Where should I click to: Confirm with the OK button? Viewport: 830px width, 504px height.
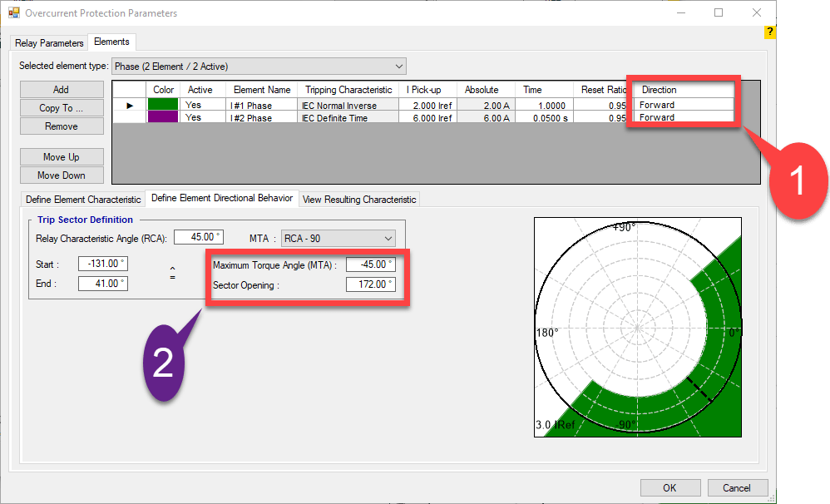[669, 488]
